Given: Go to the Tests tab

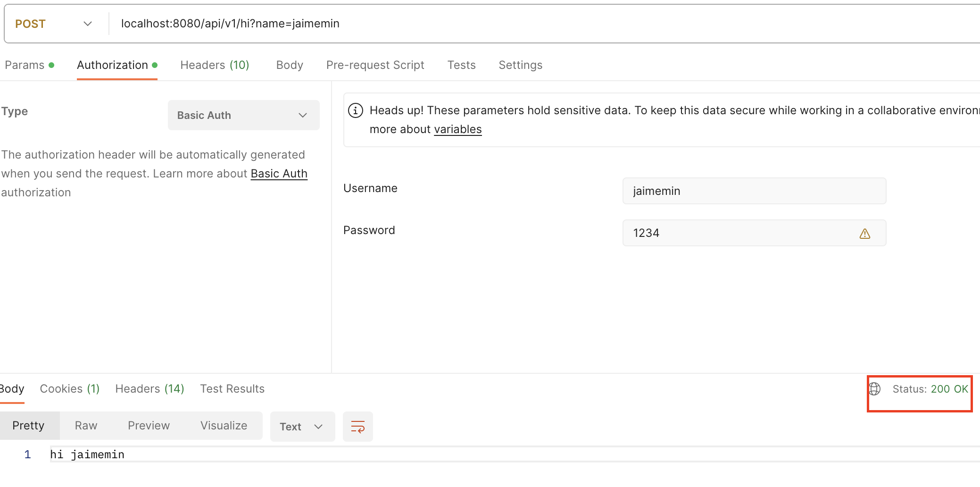Looking at the screenshot, I should coord(461,65).
